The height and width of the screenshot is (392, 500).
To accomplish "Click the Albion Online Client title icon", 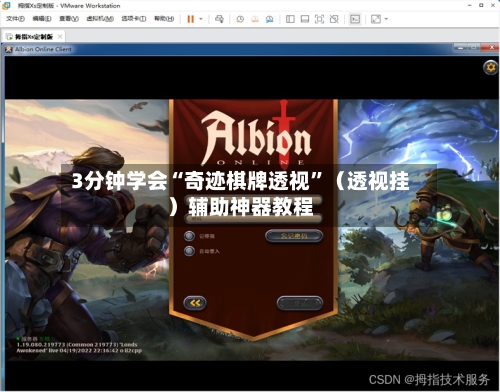I will (9, 49).
